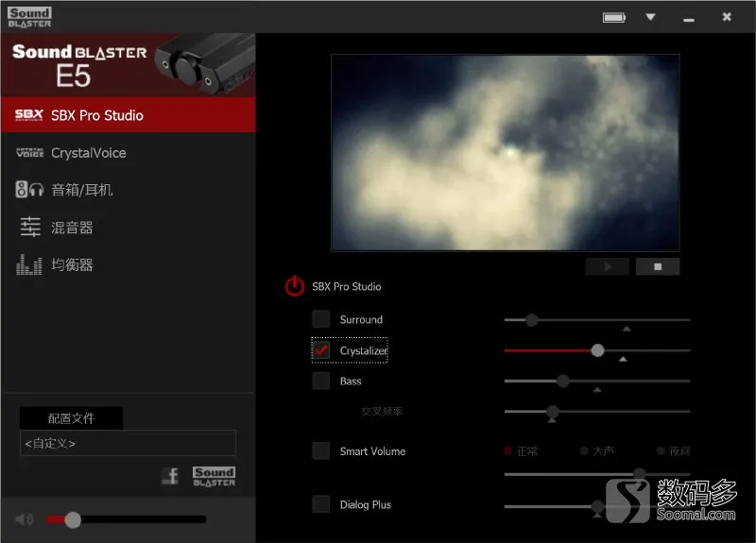This screenshot has width=756, height=543.
Task: Adjust the Surround level slider
Action: point(597,319)
